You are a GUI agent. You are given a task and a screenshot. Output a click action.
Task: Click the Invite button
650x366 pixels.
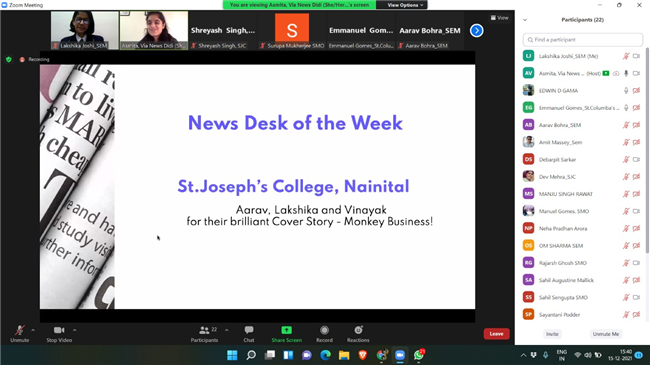552,334
